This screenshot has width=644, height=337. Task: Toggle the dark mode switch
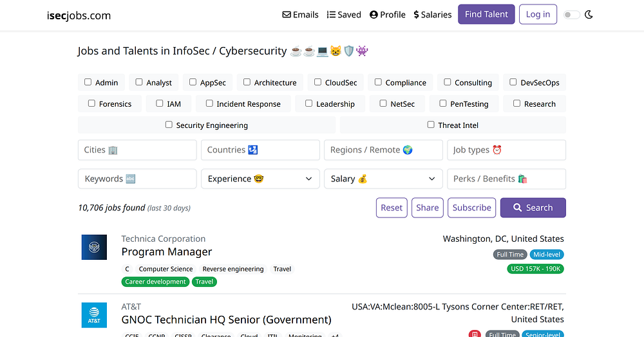571,15
